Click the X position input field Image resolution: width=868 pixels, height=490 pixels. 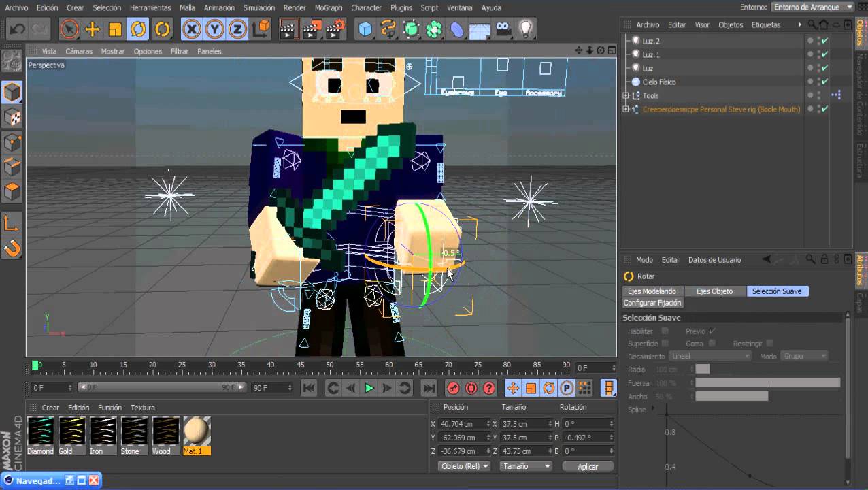point(465,424)
